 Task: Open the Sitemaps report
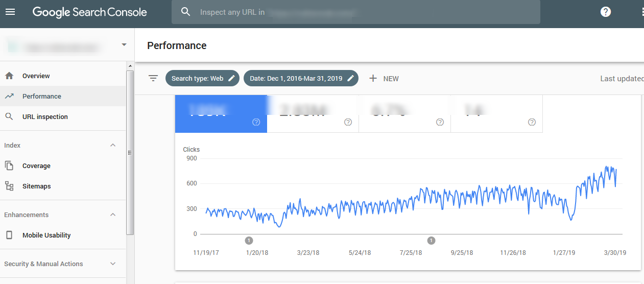pyautogui.click(x=36, y=186)
